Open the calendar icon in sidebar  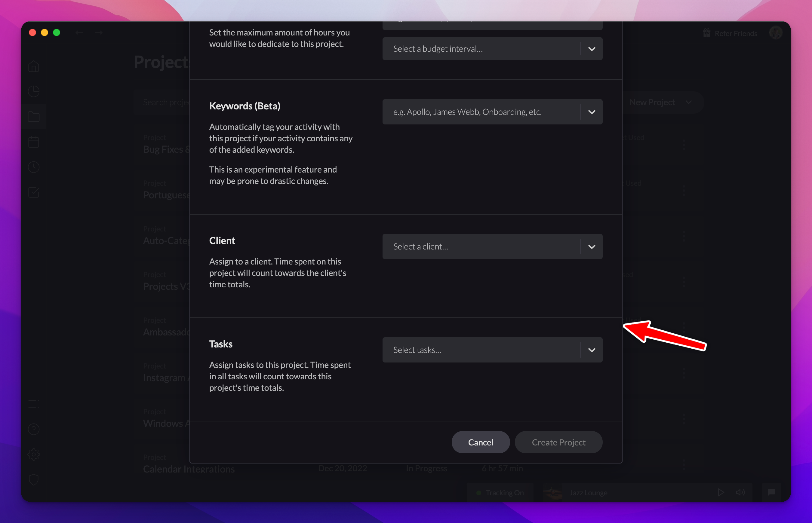click(34, 142)
